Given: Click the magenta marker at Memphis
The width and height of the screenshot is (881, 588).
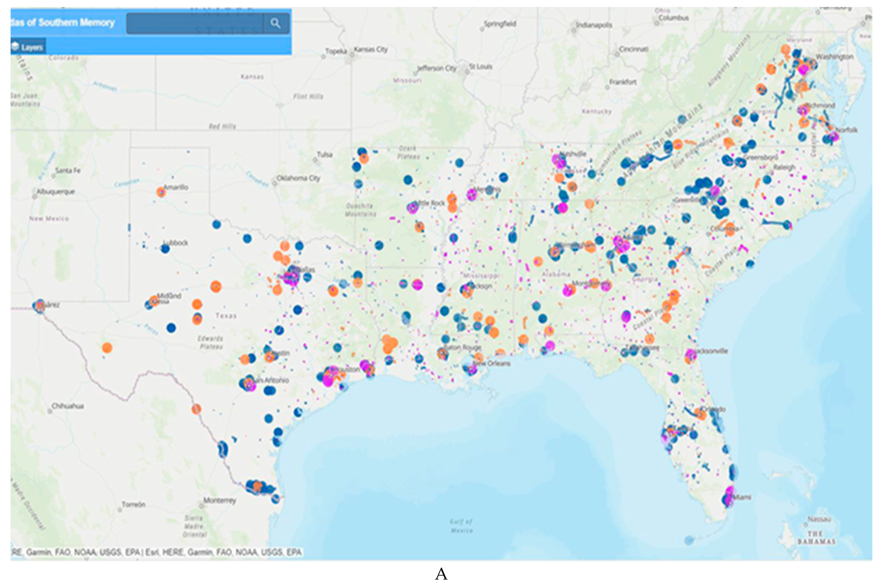Looking at the screenshot, I should coord(472,194).
